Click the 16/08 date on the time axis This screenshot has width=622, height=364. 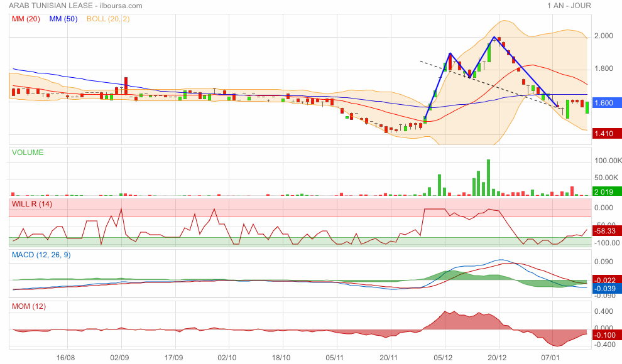pos(65,358)
